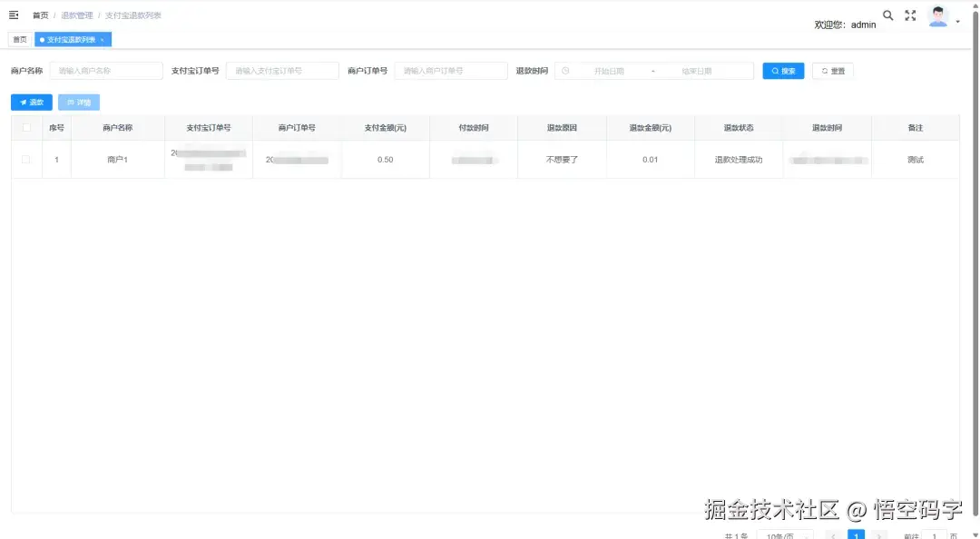Viewport: 980px width, 539px height.
Task: Click the detail icon on 详情 button
Action: point(71,103)
